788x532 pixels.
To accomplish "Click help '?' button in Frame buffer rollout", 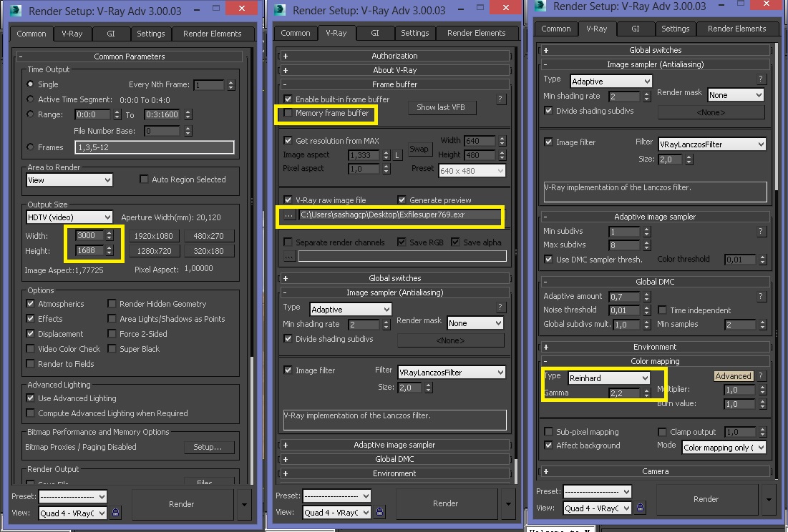I will (500, 99).
